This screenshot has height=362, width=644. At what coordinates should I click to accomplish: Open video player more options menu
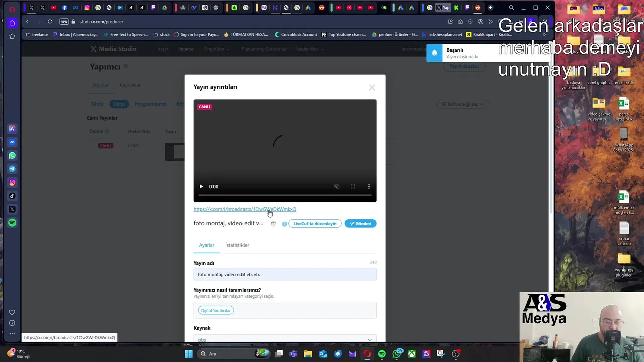coord(369,187)
